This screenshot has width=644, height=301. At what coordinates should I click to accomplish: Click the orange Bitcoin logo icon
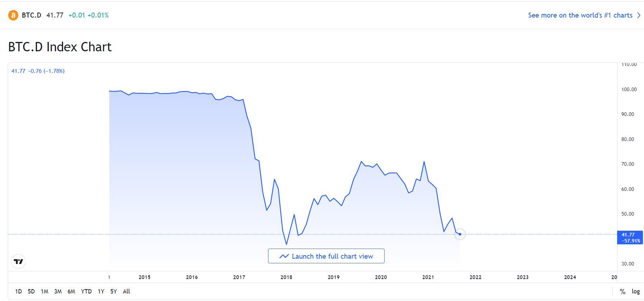[13, 15]
